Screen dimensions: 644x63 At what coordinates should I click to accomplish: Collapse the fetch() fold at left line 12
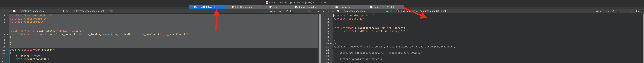[7, 50]
